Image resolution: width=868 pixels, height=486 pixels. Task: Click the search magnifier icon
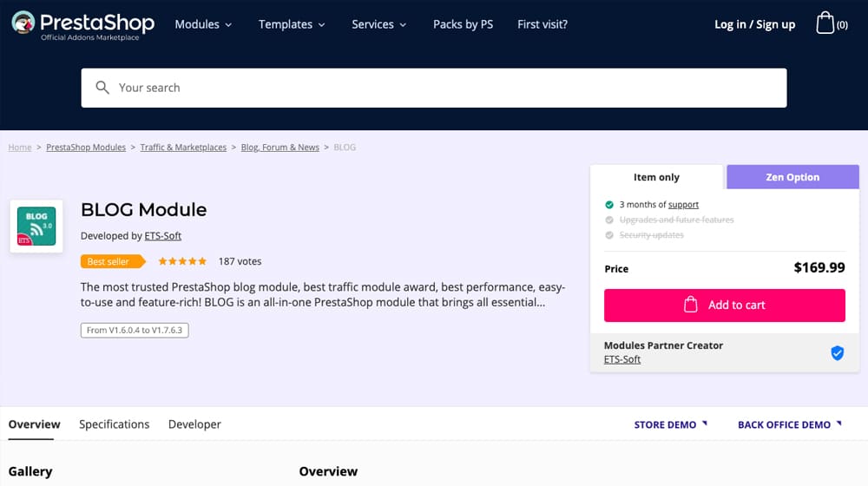coord(102,88)
